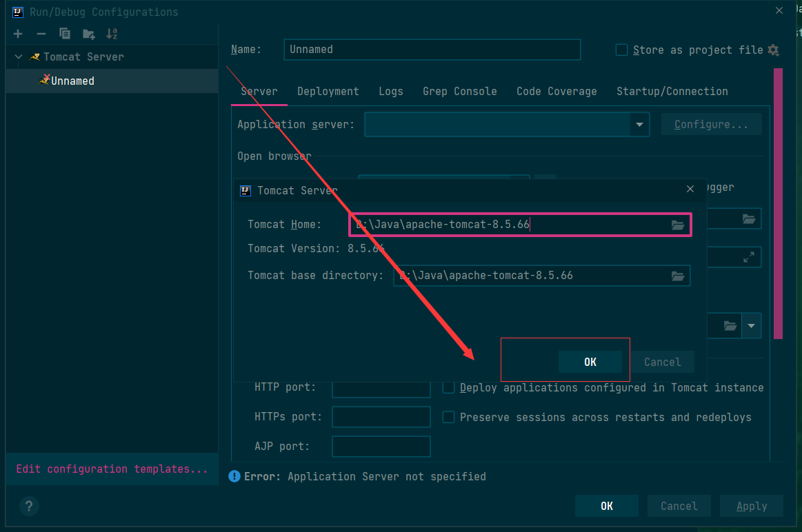Close the Tomcat Server dialog

[690, 189]
